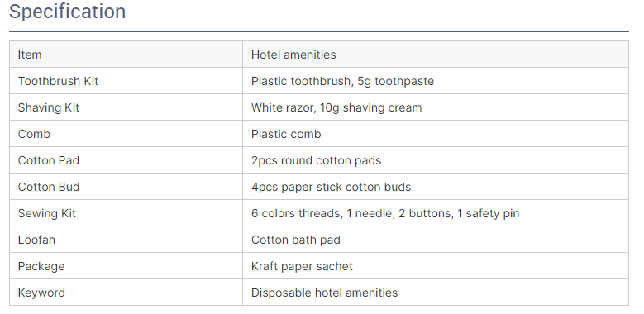Click the Plastic toothbrush, 5g toothpaste cell
This screenshot has height=314, width=644.
[436, 81]
